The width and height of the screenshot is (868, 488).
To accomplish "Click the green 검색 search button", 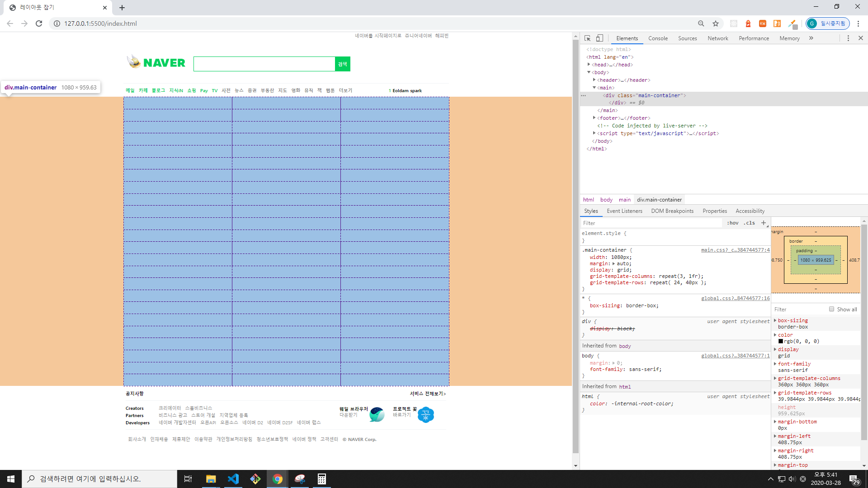I will coord(343,64).
